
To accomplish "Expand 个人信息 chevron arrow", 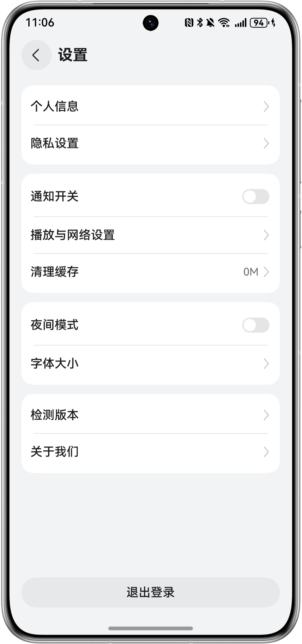I will coord(266,106).
